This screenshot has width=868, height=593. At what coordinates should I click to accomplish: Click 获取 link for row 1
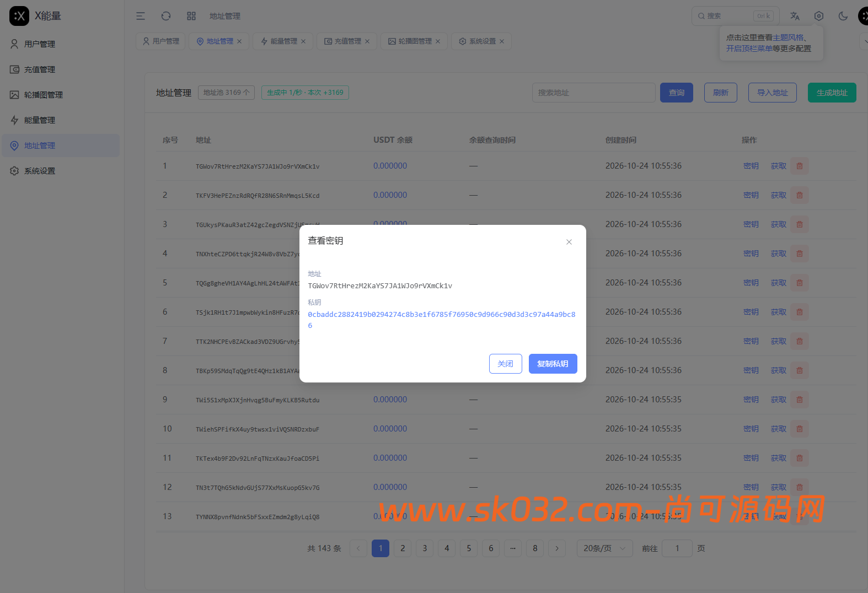click(x=779, y=166)
